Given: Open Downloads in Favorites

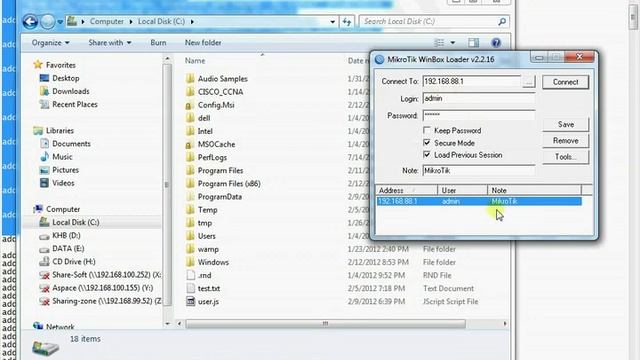Looking at the screenshot, I should [71, 91].
